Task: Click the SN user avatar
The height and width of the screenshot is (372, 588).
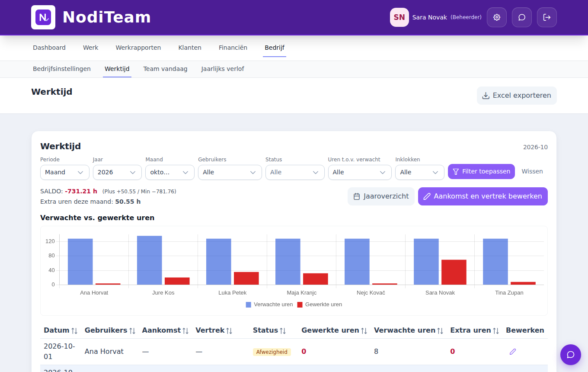Action: pyautogui.click(x=399, y=17)
